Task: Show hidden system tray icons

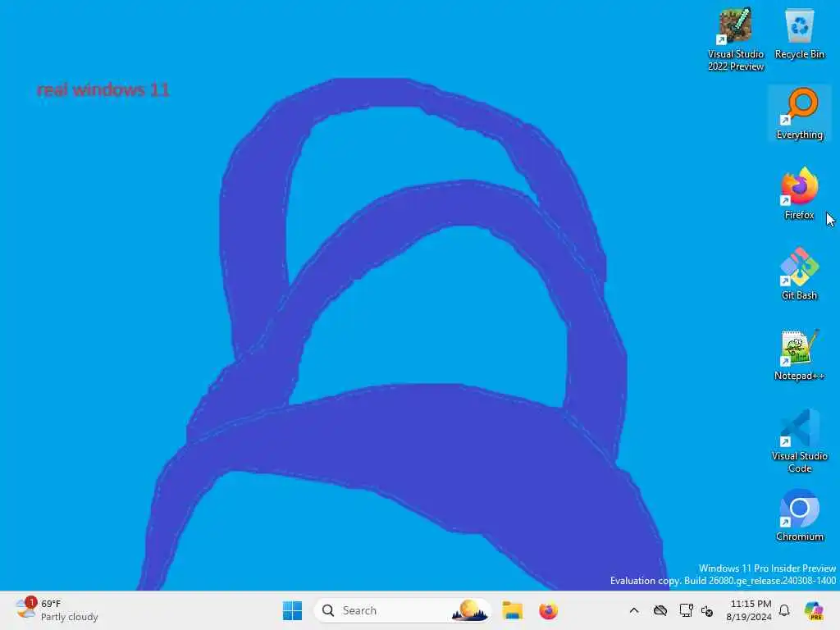Action: (x=634, y=610)
